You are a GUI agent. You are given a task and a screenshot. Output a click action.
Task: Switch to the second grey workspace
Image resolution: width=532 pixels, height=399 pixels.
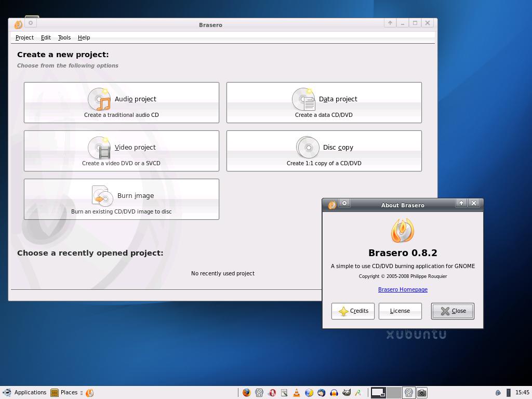tap(394, 393)
